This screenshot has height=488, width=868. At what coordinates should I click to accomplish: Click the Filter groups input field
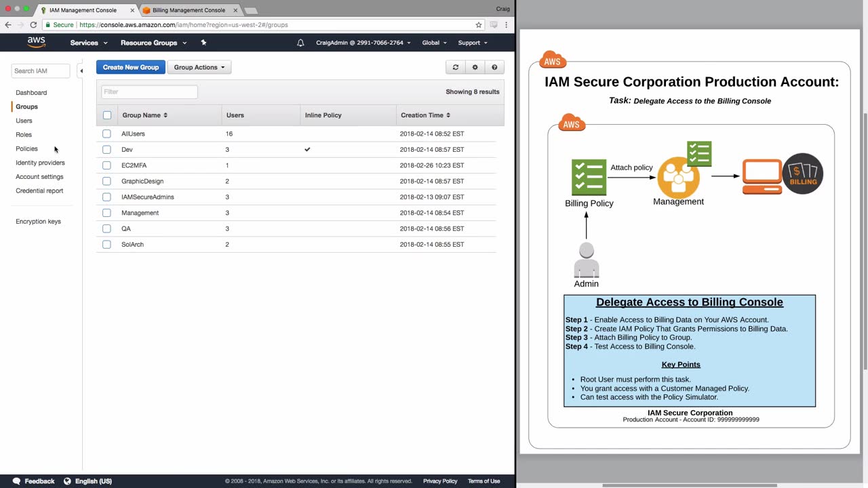click(x=149, y=91)
